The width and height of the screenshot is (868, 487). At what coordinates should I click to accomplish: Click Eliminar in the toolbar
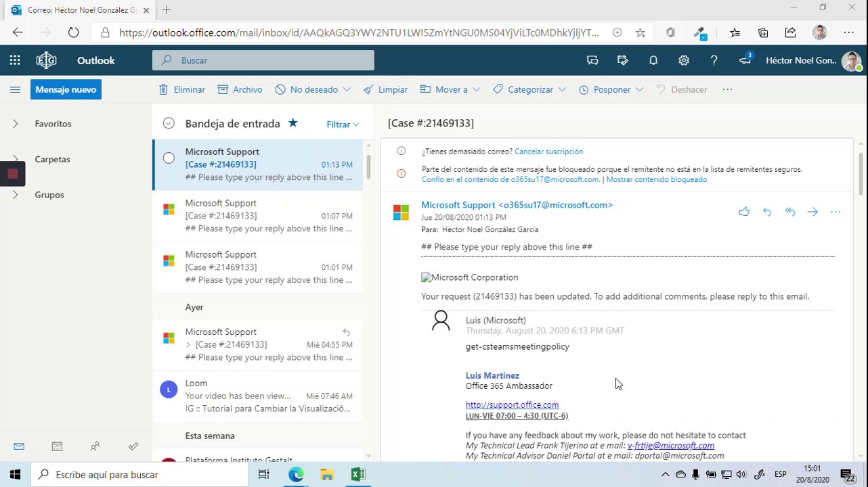click(182, 89)
